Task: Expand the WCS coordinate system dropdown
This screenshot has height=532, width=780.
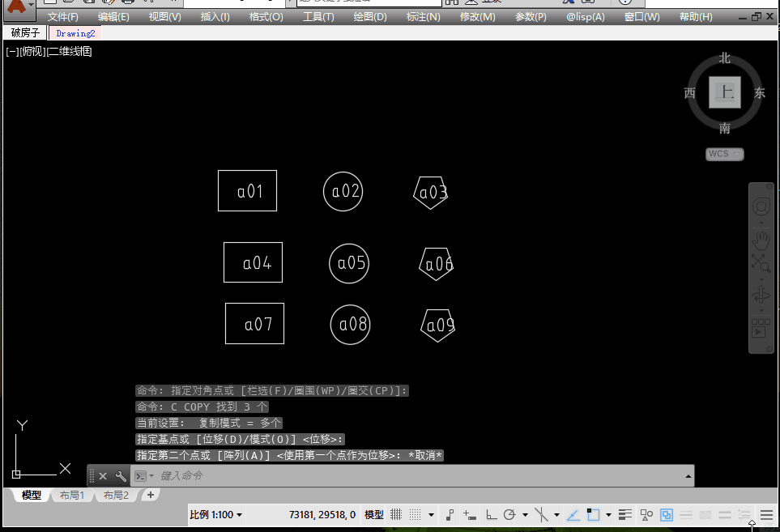Action: [724, 154]
